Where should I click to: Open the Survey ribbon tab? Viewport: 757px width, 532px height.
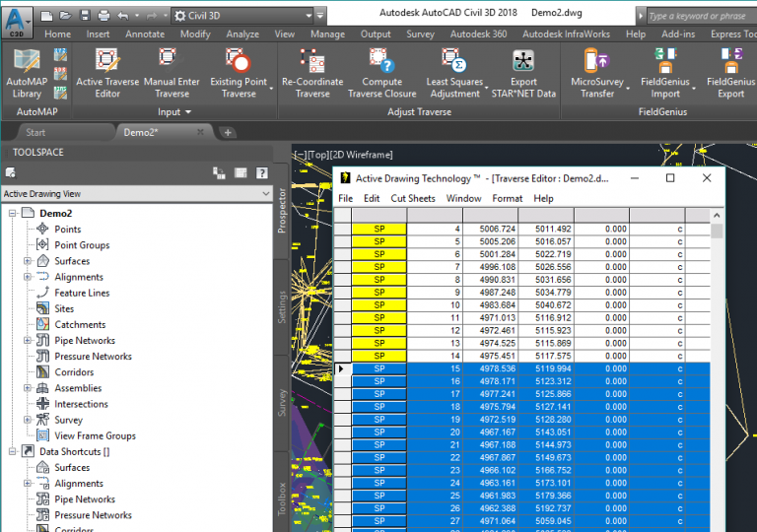coord(420,33)
